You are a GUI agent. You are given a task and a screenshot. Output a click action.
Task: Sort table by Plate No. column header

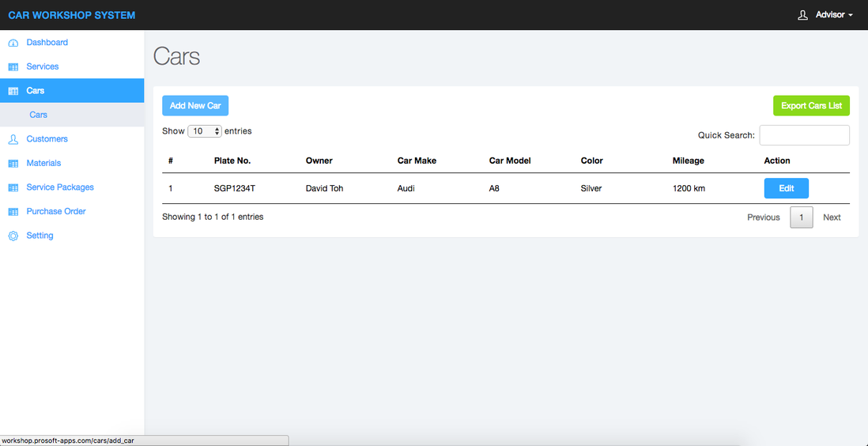coord(232,161)
